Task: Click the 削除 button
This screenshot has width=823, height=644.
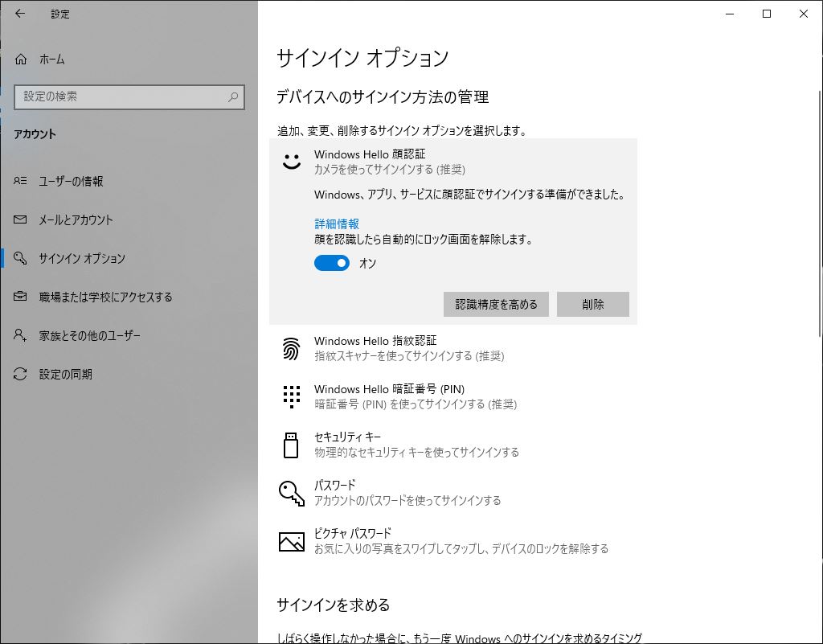Action: coord(593,305)
